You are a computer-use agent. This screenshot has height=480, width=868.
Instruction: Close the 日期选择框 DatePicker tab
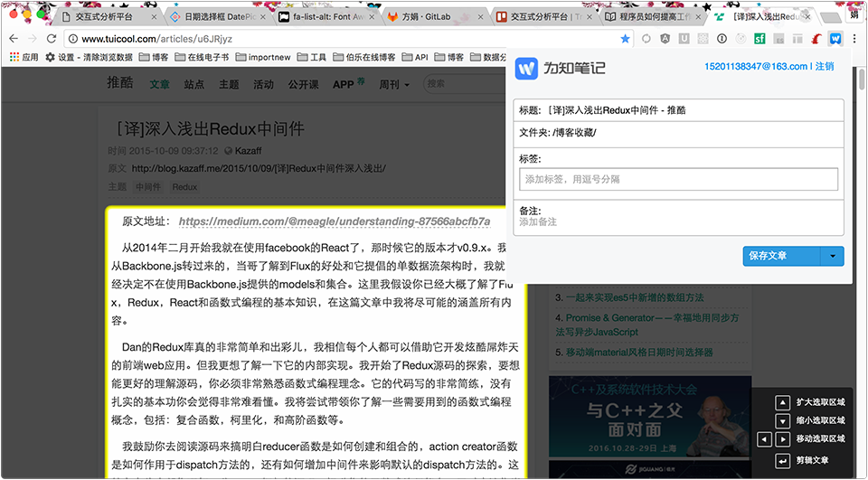[x=263, y=17]
